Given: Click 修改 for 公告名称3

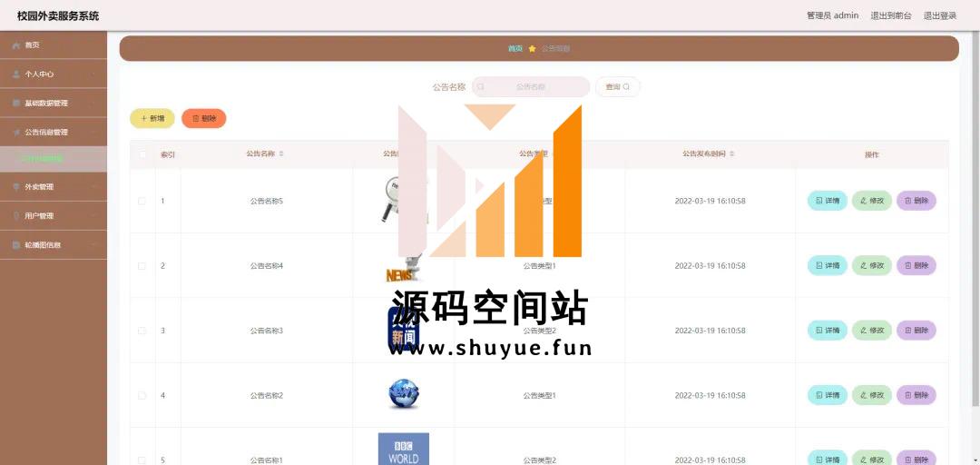Looking at the screenshot, I should [872, 331].
